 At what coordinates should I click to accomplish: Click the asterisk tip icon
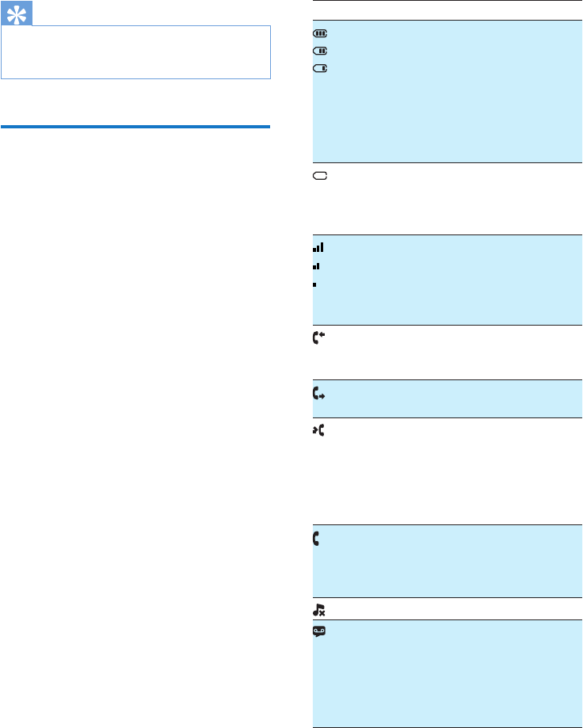17,13
